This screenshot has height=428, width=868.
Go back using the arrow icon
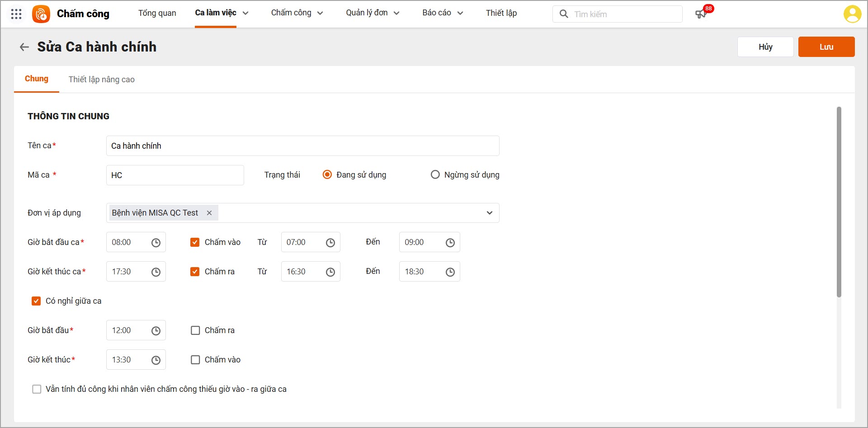coord(24,47)
